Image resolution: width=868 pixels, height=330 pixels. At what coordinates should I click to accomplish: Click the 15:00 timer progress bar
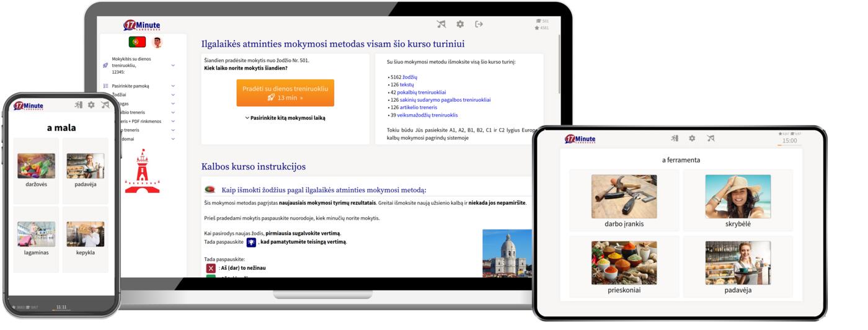[x=789, y=145]
